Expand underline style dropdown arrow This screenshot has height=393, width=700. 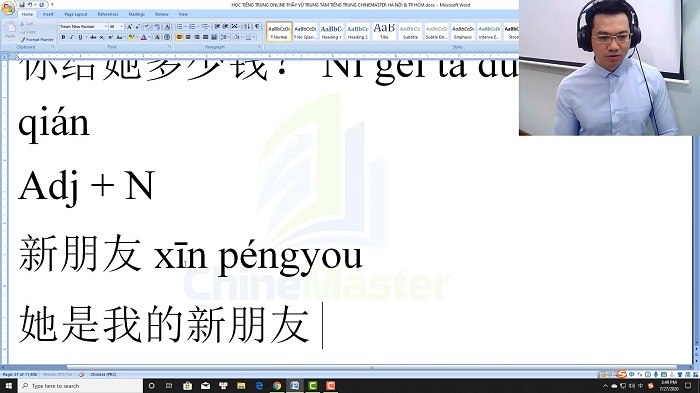pos(86,37)
